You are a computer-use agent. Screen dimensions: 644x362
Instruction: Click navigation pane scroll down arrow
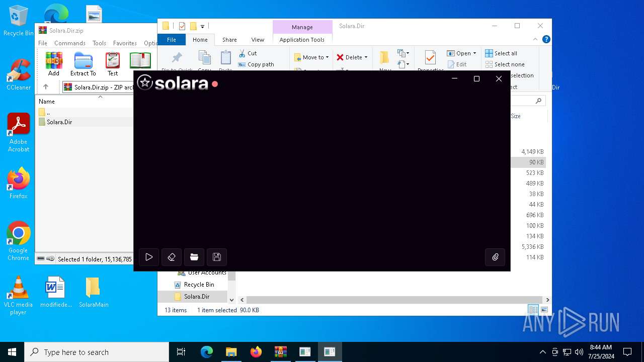pos(231,300)
